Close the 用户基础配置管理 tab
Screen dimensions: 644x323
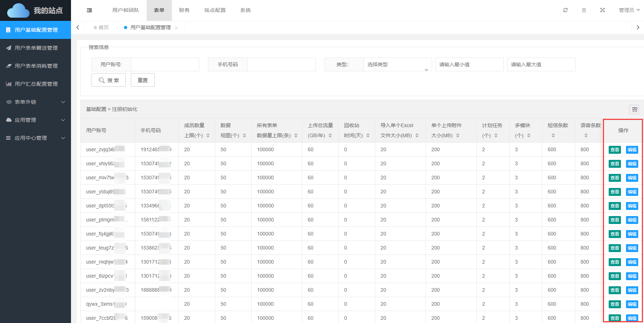click(176, 28)
